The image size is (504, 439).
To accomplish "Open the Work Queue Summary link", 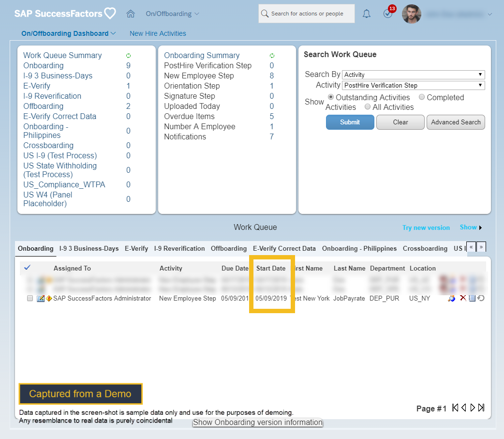I will coord(62,55).
